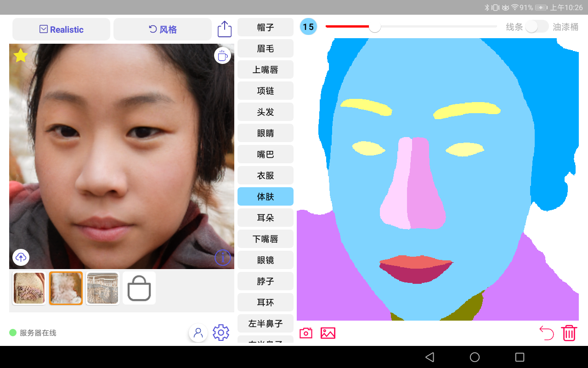Image resolution: width=588 pixels, height=368 pixels.
Task: Tap the 服务器在线 status text
Action: [x=38, y=333]
